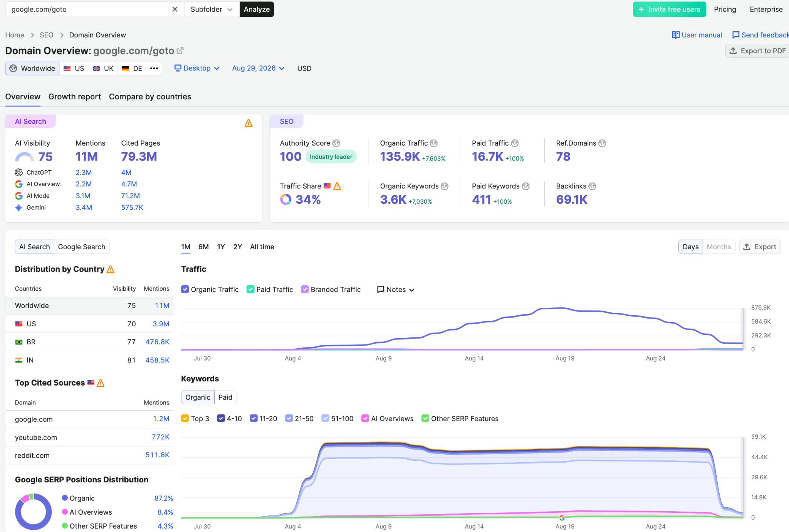Click the Backlinks info globe icon
Screen dimensions: 789x532
point(593,186)
